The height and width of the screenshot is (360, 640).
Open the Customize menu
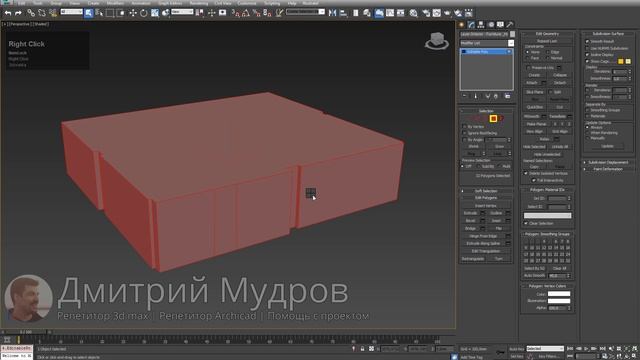(247, 3)
